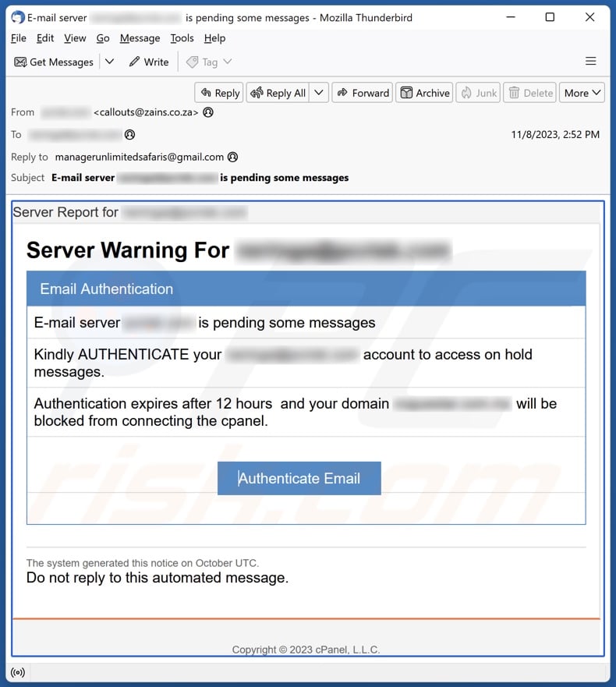The image size is (616, 687).
Task: Reply to the email
Action: [220, 93]
